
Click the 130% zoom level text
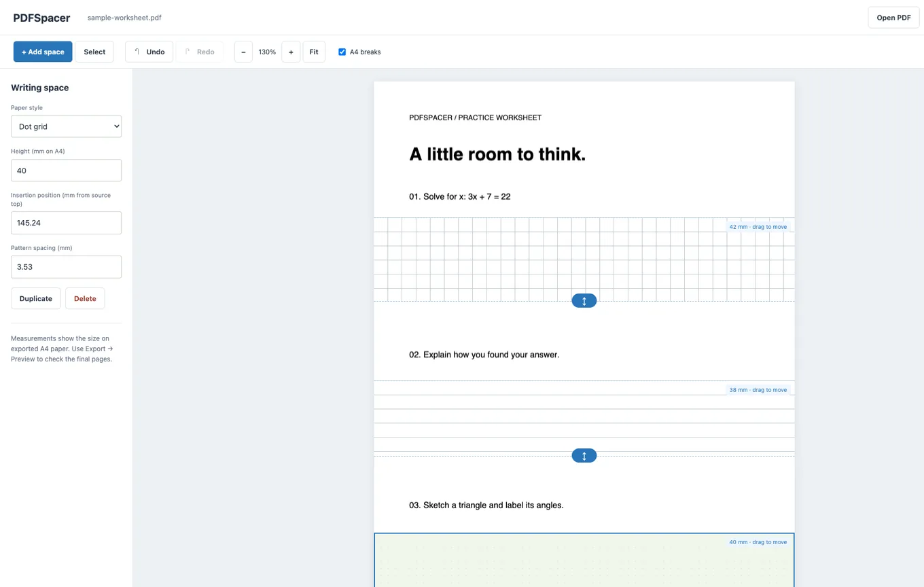coord(267,52)
